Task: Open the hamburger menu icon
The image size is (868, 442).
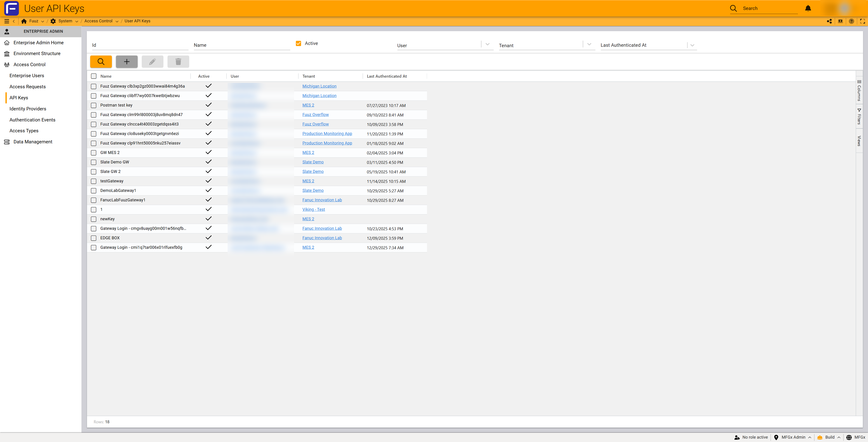Action: [6, 21]
